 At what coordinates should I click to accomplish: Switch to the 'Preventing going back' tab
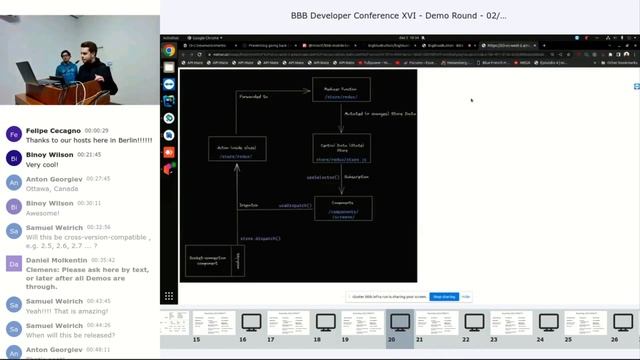(x=268, y=45)
